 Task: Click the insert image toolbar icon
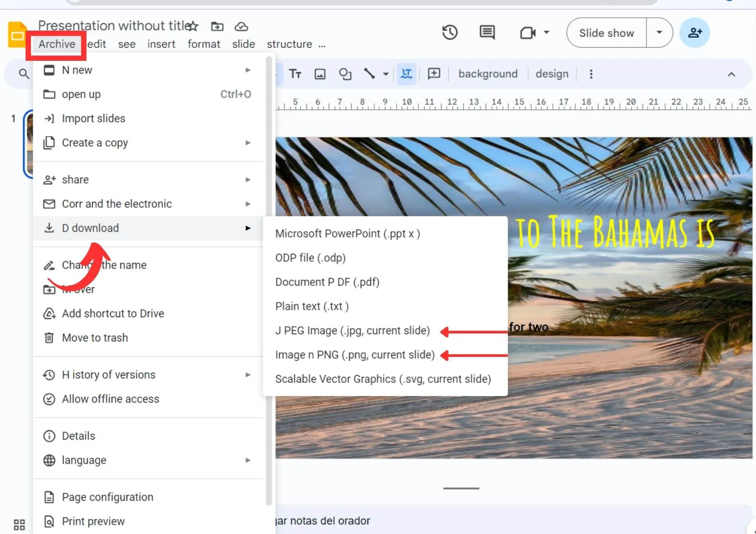[320, 74]
